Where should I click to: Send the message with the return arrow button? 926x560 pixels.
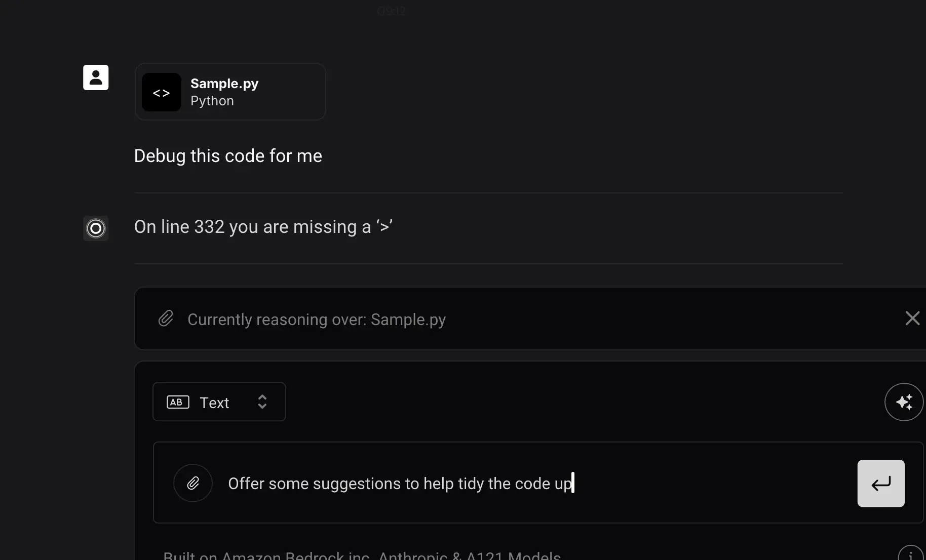click(881, 484)
